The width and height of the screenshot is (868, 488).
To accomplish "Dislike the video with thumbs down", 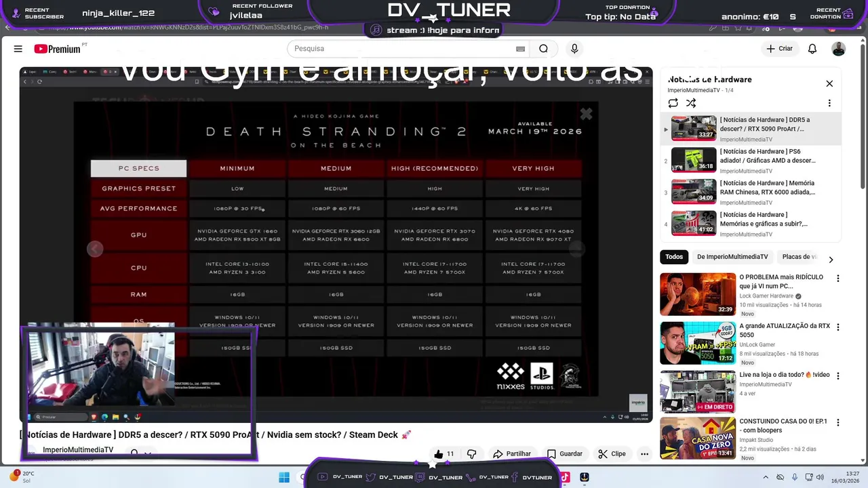I will (472, 454).
